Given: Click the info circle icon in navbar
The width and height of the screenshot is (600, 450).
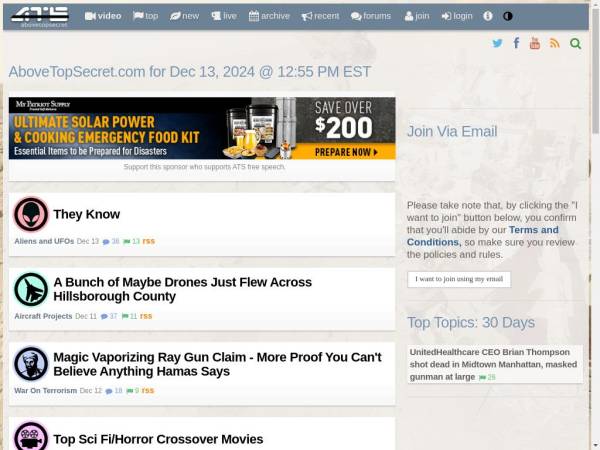Looking at the screenshot, I should (488, 16).
